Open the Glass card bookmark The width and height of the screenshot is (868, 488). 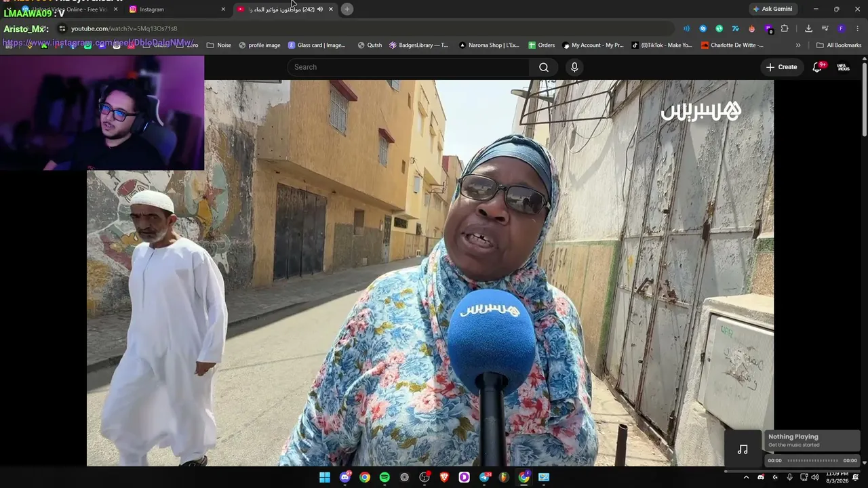click(x=317, y=45)
